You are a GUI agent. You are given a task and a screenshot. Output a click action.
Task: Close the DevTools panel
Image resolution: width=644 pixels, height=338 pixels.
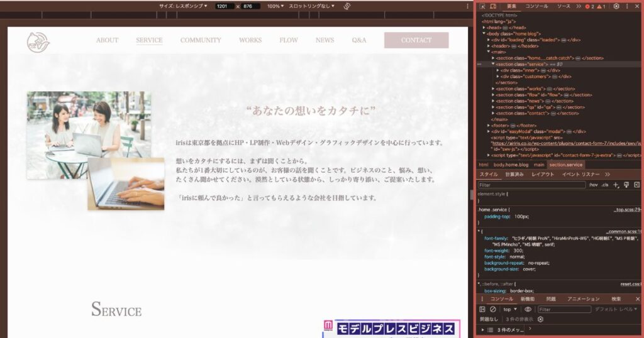637,6
